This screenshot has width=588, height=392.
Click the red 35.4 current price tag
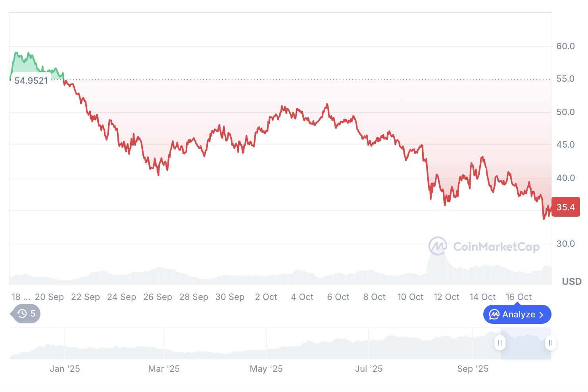click(x=565, y=207)
